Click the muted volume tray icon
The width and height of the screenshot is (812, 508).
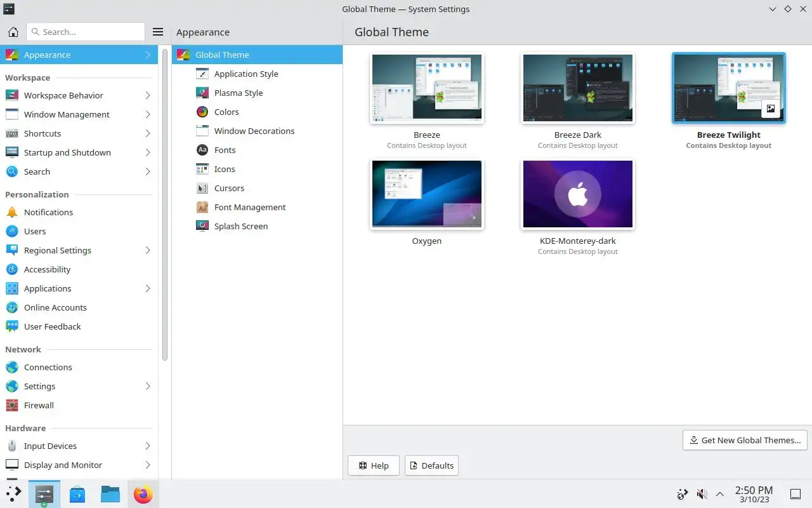click(x=702, y=494)
